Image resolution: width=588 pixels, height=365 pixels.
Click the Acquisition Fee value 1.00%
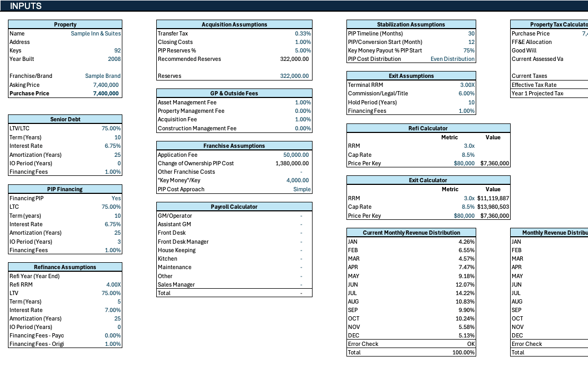point(302,119)
